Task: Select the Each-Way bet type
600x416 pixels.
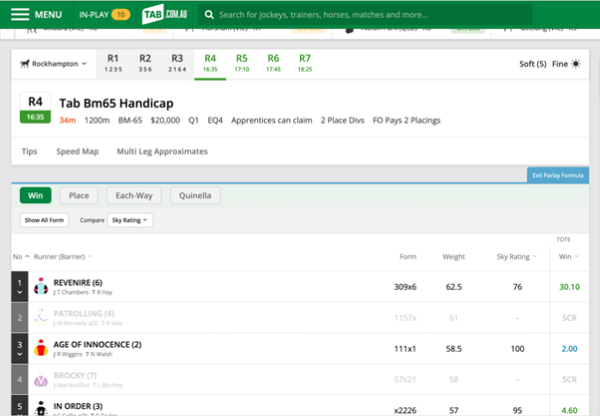Action: coord(134,196)
